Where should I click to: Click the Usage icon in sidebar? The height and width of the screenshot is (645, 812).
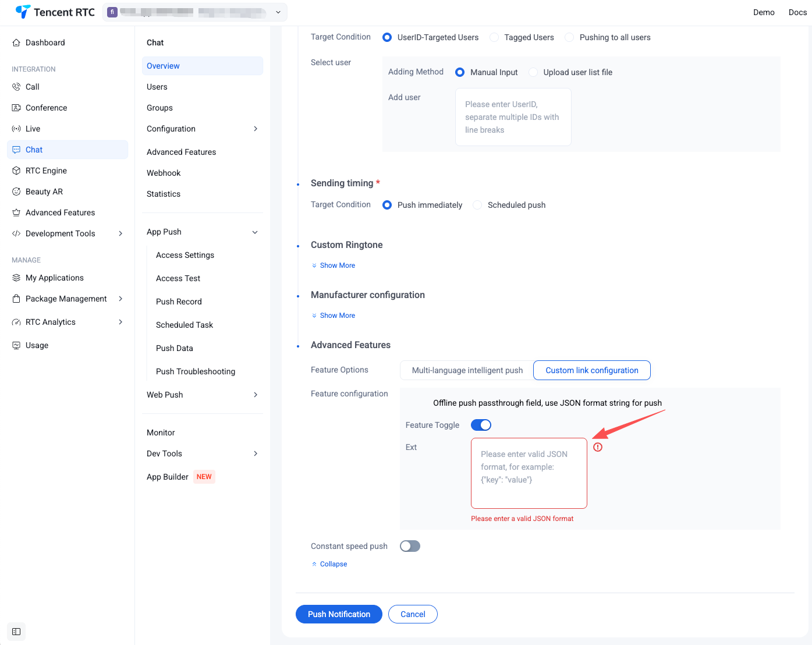pos(16,345)
